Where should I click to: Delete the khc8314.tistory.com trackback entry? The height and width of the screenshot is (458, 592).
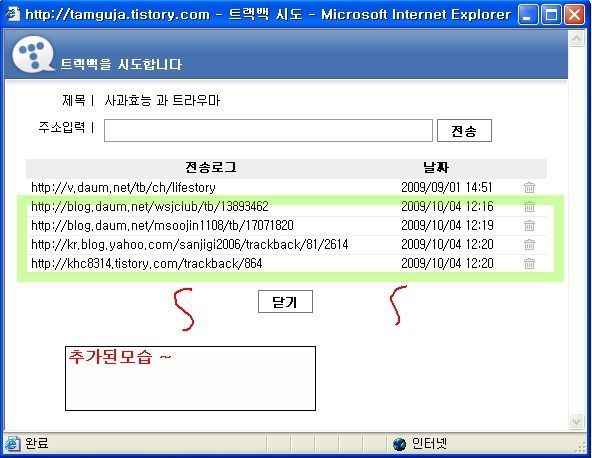click(529, 263)
